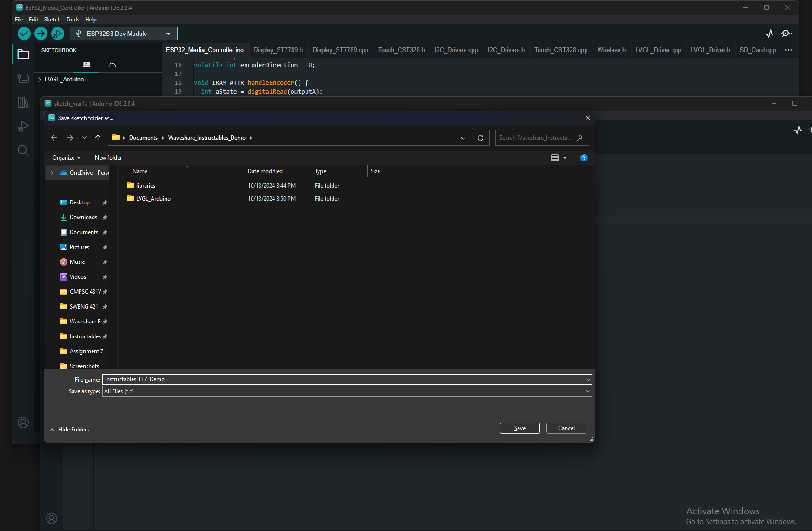Click the File name input field
This screenshot has width=812, height=531.
pos(347,379)
